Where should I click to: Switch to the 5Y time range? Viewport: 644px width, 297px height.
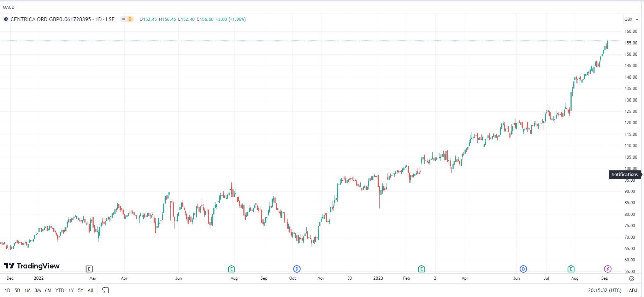coord(81,290)
